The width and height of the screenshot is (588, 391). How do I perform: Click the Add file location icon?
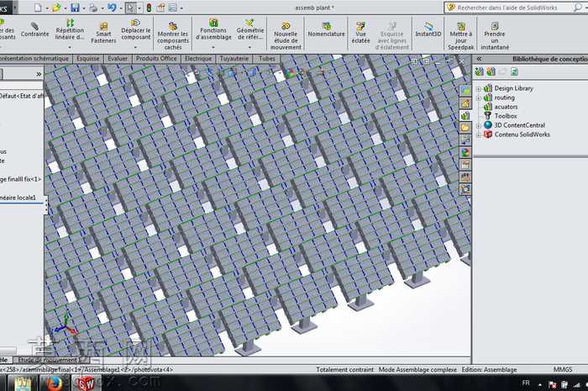(x=491, y=71)
